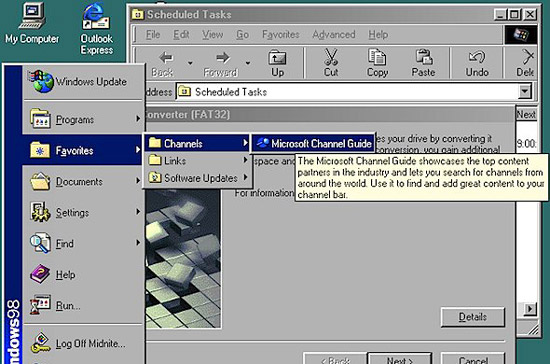The image size is (550, 364).
Task: Click the Programs folder icon in Start menu
Action: tap(40, 119)
